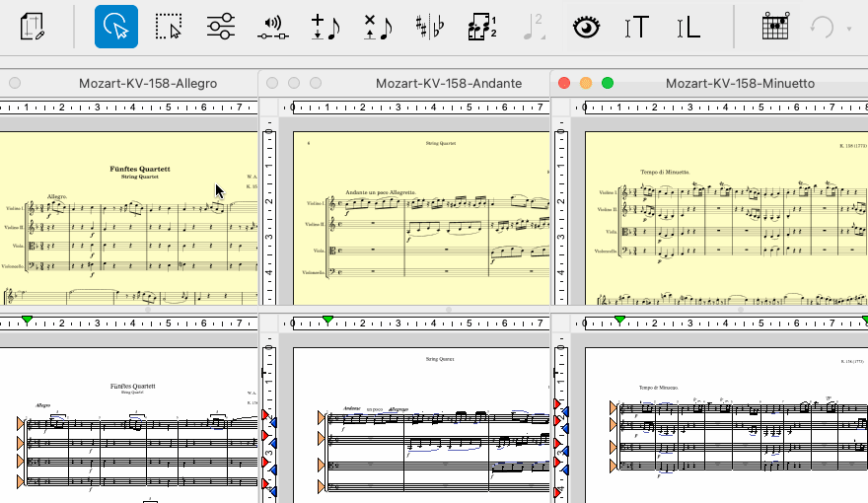This screenshot has width=868, height=503.
Task: Open the playback volume mixer tool
Action: pyautogui.click(x=272, y=28)
